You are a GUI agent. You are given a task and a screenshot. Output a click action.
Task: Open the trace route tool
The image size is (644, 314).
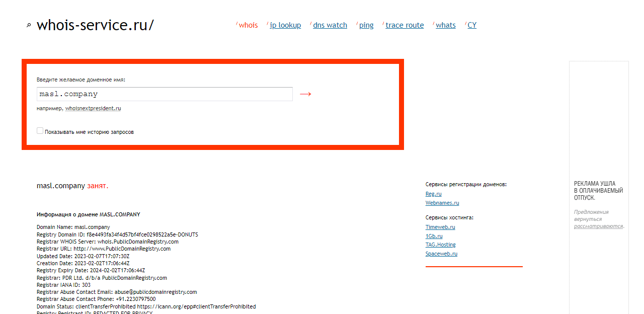tap(405, 25)
